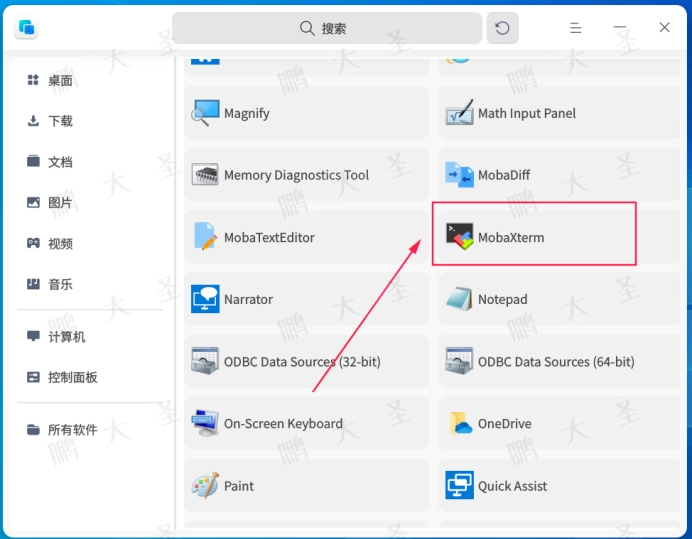The width and height of the screenshot is (692, 539).
Task: Click the refresh button next to search
Action: (x=503, y=28)
